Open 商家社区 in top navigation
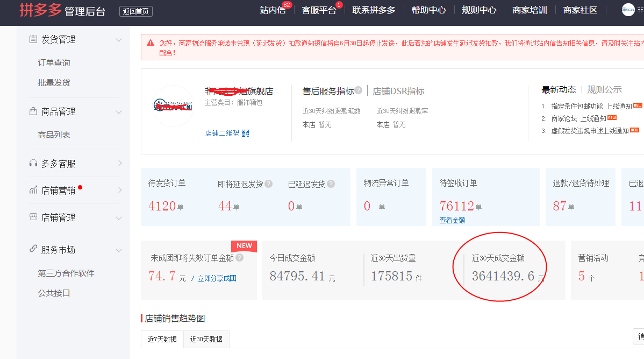The width and height of the screenshot is (644, 359). [x=580, y=10]
